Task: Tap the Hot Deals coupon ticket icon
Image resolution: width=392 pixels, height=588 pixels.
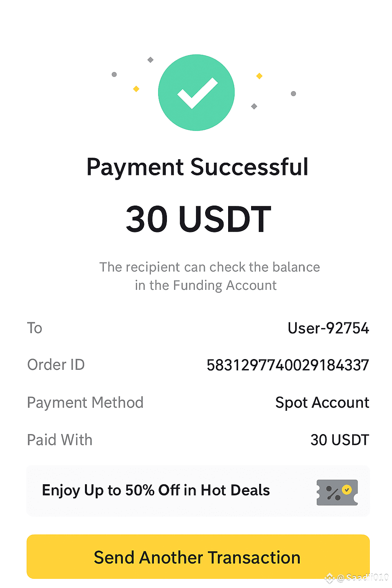Action: [x=337, y=492]
